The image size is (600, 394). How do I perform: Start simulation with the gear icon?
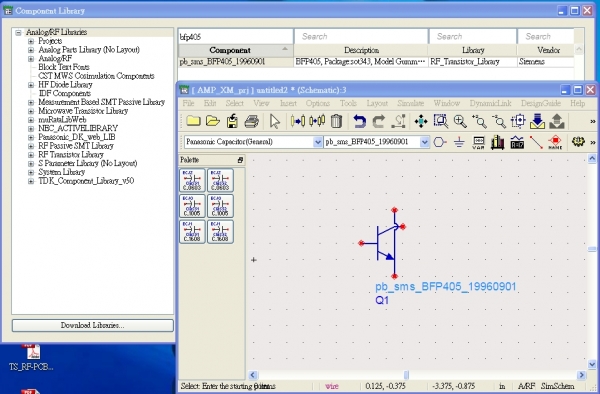(x=578, y=142)
